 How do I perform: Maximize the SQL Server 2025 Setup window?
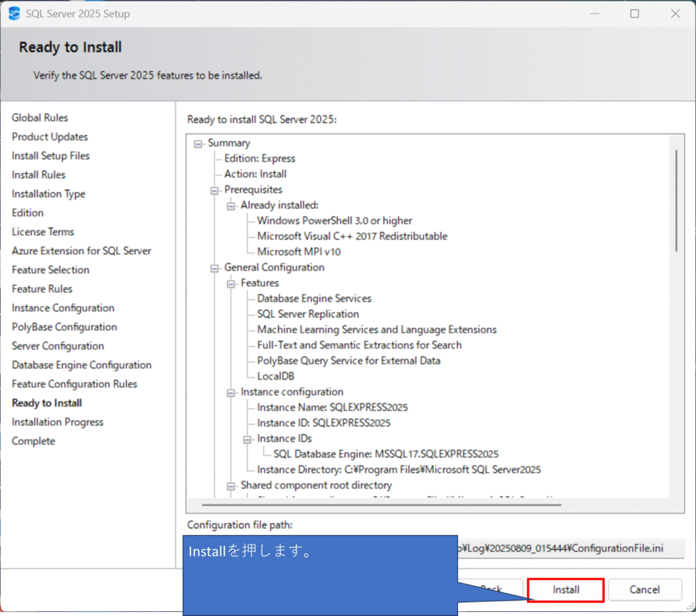tap(635, 14)
